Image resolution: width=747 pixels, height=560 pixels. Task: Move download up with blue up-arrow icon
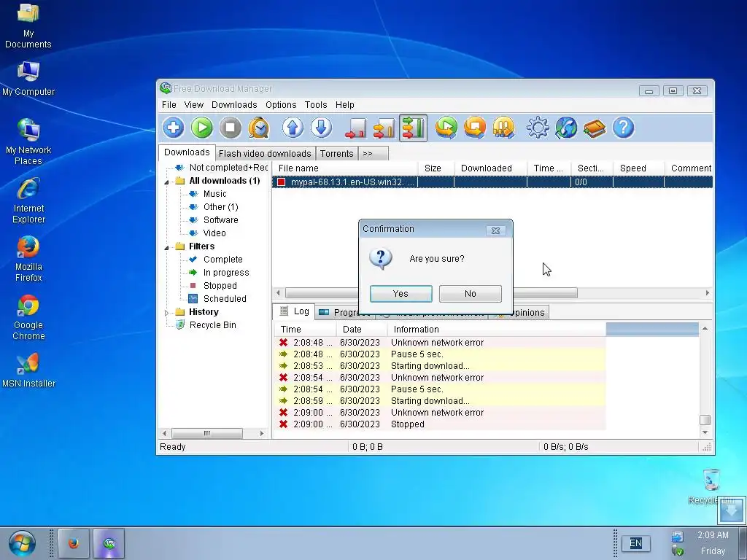tap(293, 128)
